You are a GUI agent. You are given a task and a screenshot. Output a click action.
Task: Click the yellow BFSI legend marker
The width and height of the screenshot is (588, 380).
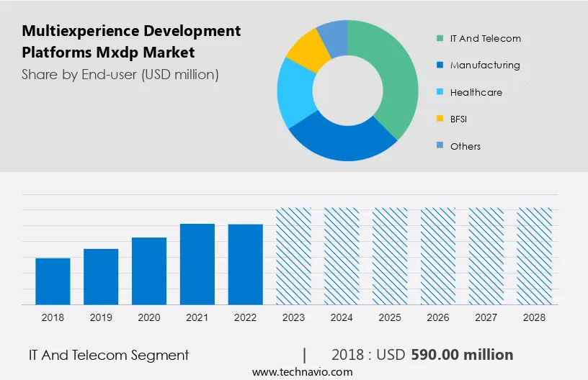click(x=439, y=119)
